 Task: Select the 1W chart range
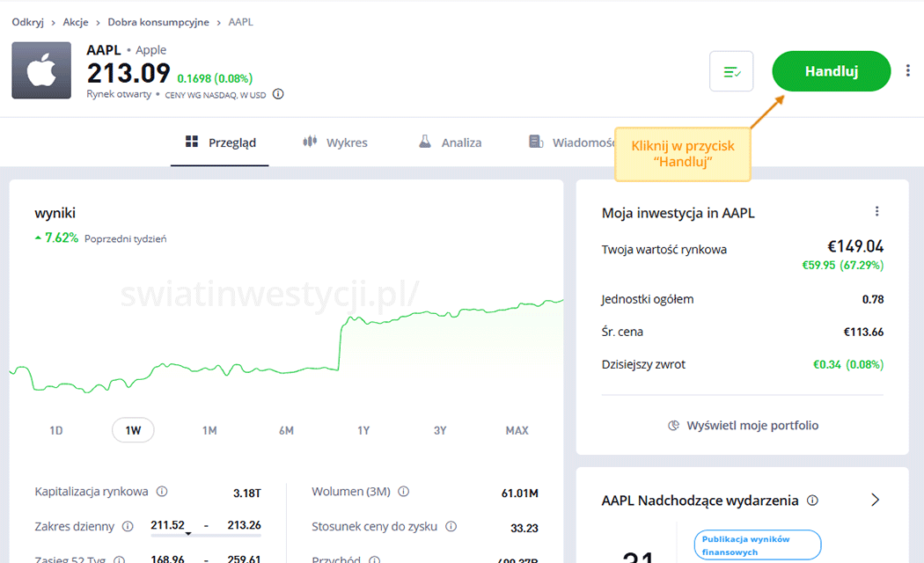[133, 430]
